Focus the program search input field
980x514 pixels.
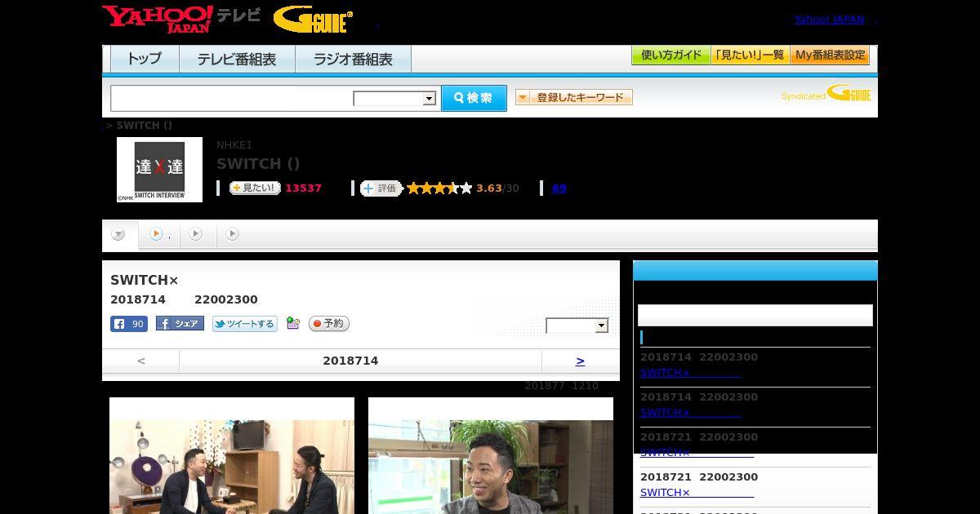click(x=232, y=98)
